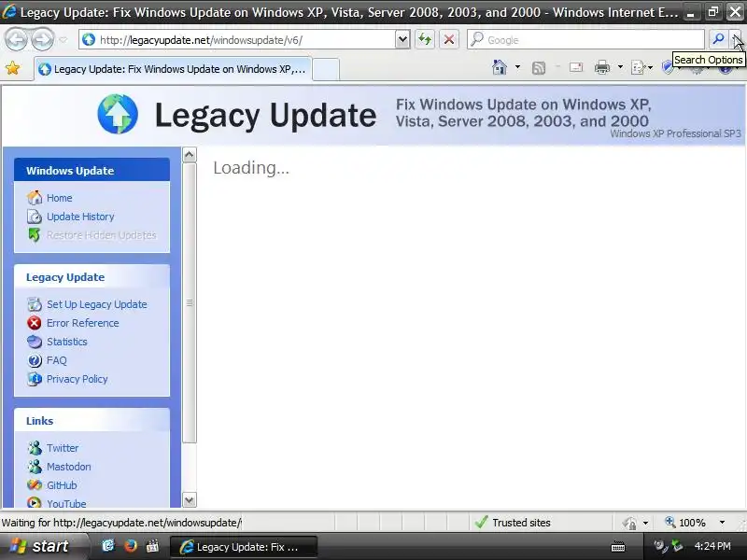The height and width of the screenshot is (560, 747).
Task: Click the house icon beside Home
Action: coord(35,198)
